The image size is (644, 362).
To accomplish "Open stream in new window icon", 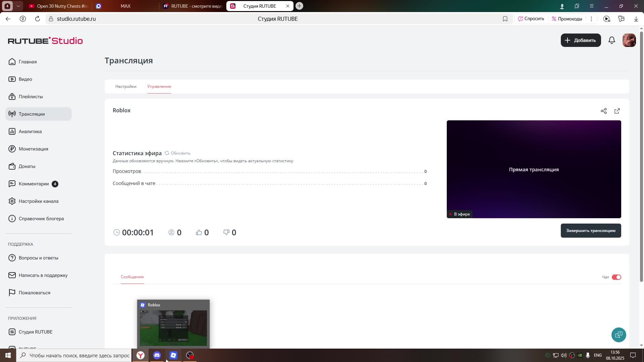I will click(x=617, y=111).
